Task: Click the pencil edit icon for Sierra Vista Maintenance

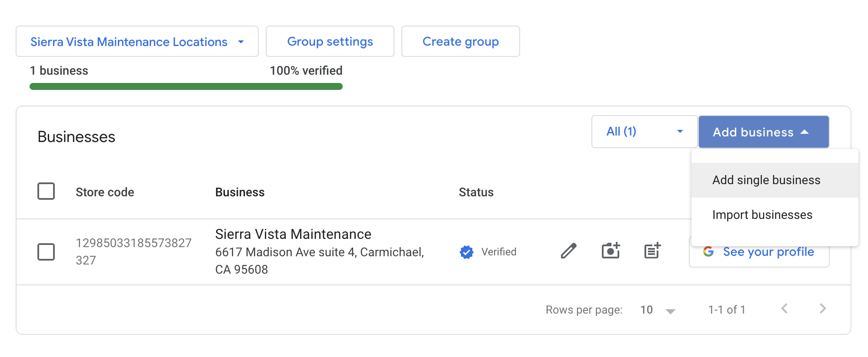Action: click(568, 251)
